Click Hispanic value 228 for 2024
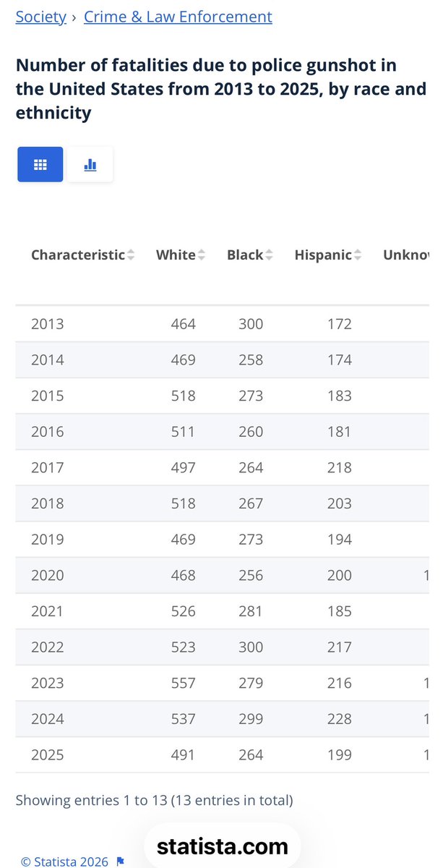Screen dimensions: 443x868 339,719
